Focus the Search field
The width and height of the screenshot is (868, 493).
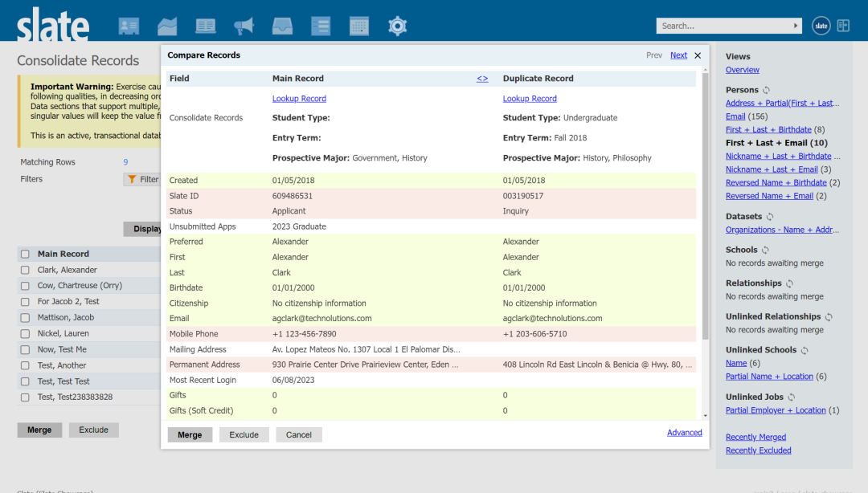tap(723, 26)
